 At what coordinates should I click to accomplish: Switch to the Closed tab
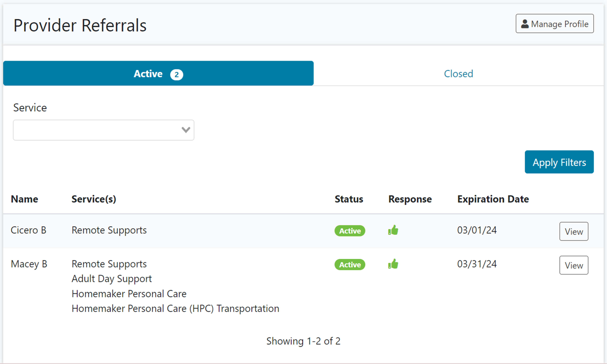458,74
